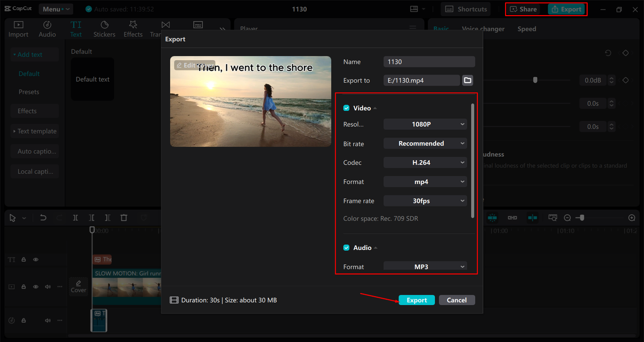This screenshot has width=644, height=342.
Task: Click the Export button in title bar
Action: pyautogui.click(x=567, y=9)
